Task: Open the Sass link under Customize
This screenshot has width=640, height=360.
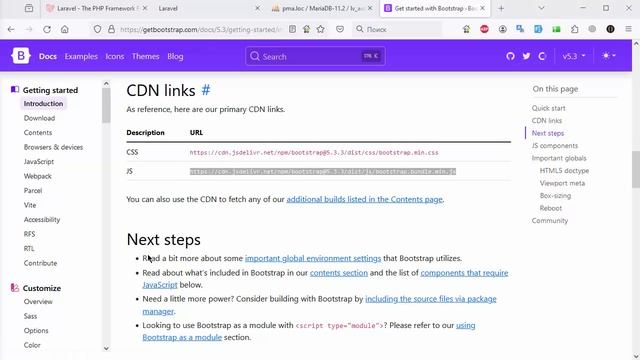Action: click(x=30, y=316)
